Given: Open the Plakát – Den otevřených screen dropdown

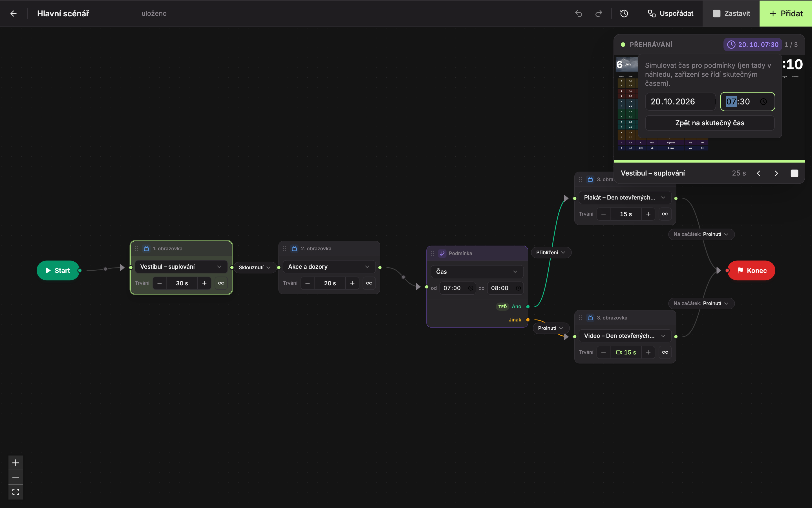Looking at the screenshot, I should tap(625, 198).
